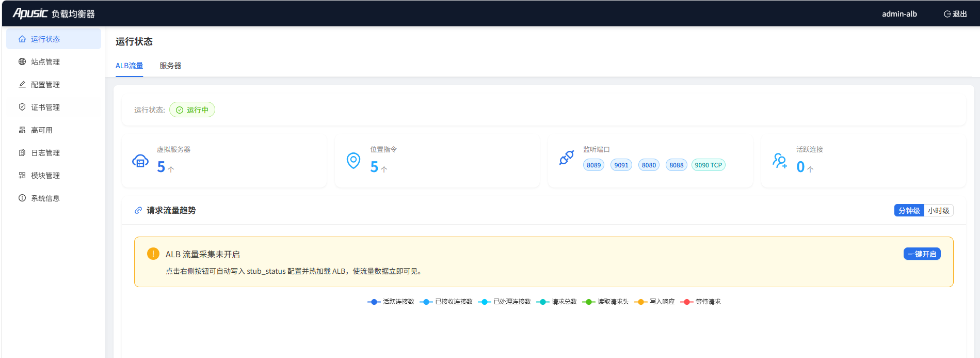Viewport: 980px width, 358px height.
Task: Click the 监听端口 label
Action: (597, 150)
